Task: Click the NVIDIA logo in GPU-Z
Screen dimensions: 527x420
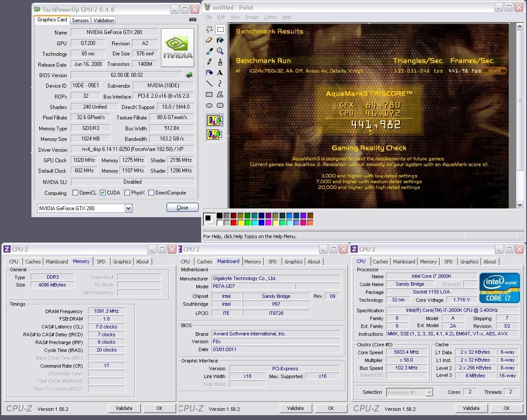Action: click(178, 48)
